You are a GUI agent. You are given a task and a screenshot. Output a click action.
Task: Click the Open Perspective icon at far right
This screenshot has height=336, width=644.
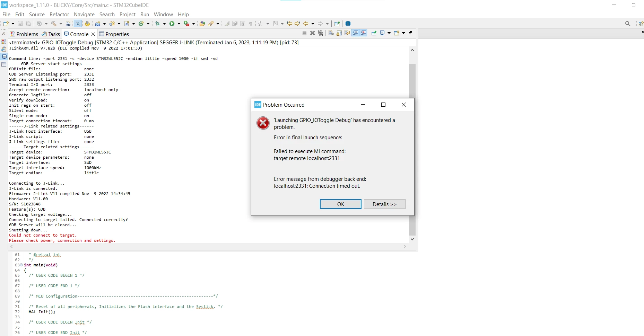(641, 24)
